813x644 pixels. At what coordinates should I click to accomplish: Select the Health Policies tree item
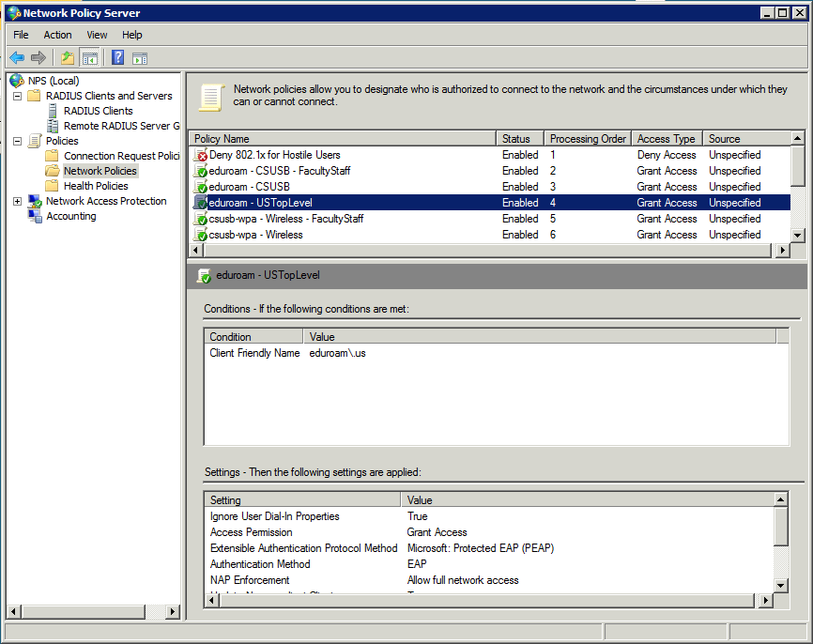coord(96,186)
